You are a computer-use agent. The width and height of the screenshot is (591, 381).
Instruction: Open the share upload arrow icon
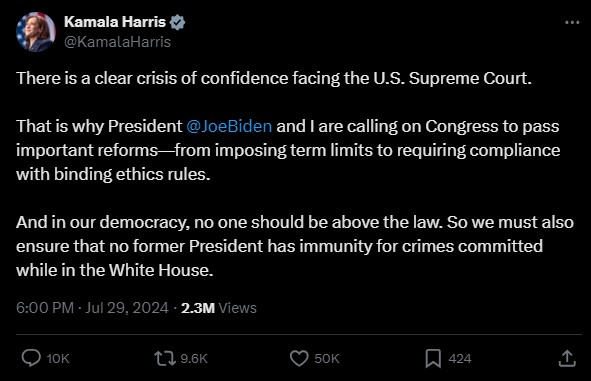[567, 358]
